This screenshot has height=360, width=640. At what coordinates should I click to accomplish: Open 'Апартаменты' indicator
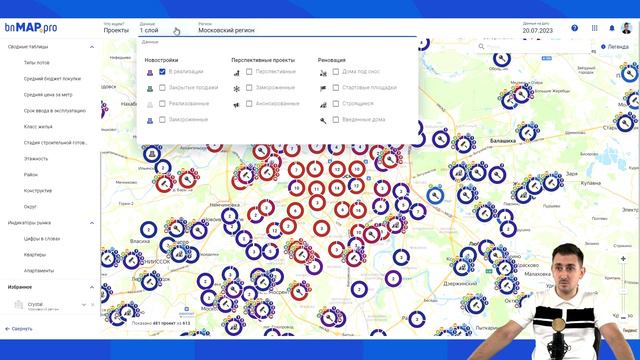39,271
